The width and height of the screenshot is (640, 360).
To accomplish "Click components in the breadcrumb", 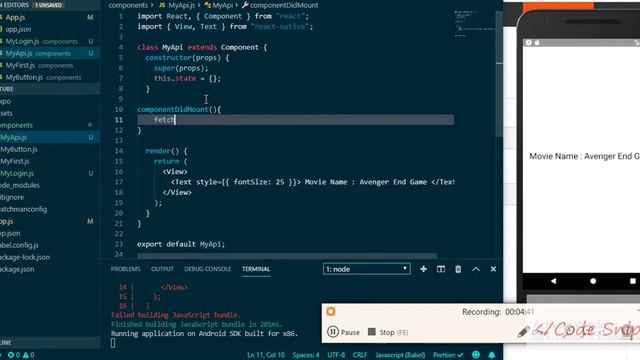I will click(x=128, y=5).
